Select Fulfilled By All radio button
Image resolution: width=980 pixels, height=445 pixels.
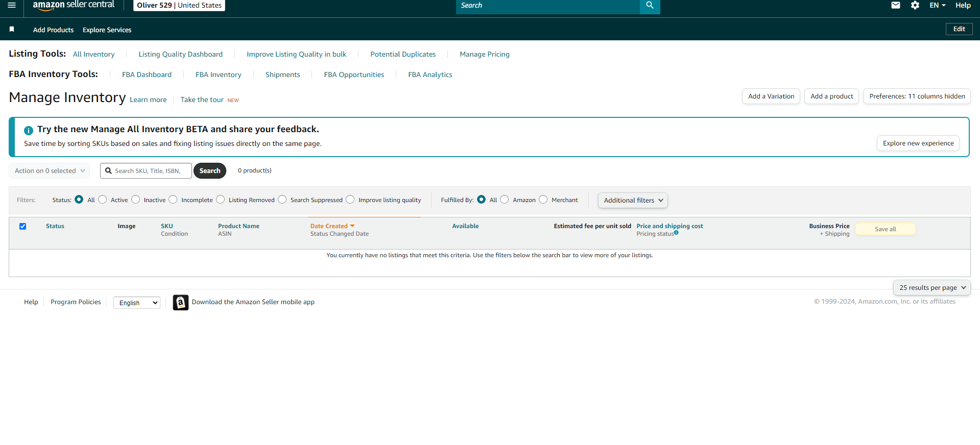[482, 200]
